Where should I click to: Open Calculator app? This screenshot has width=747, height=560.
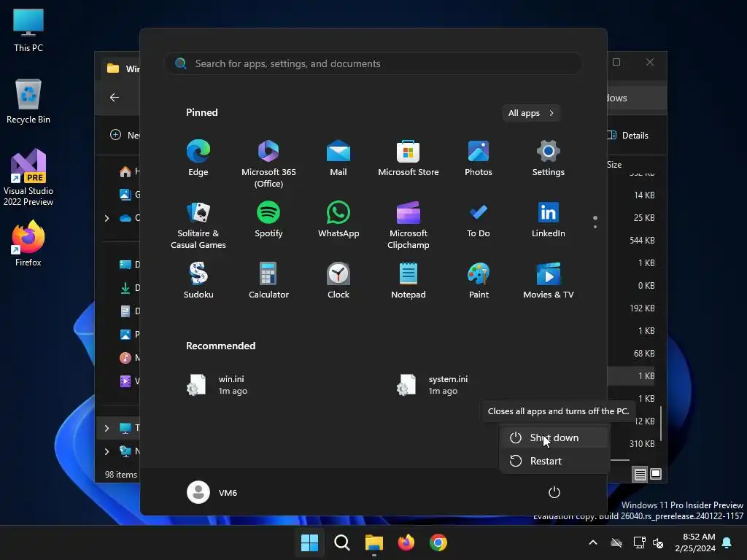(268, 281)
